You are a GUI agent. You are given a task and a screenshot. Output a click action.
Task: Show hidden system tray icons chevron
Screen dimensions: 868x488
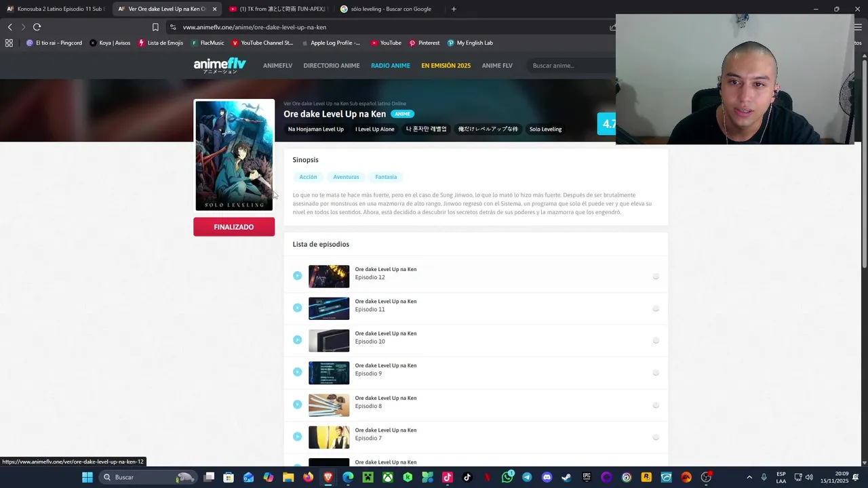coord(749,477)
